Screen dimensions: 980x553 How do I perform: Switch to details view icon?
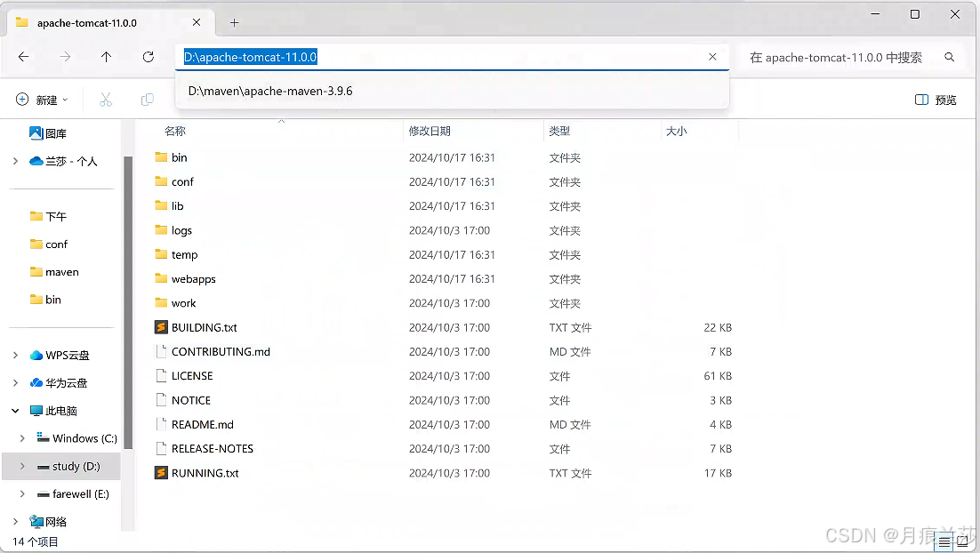pos(944,542)
